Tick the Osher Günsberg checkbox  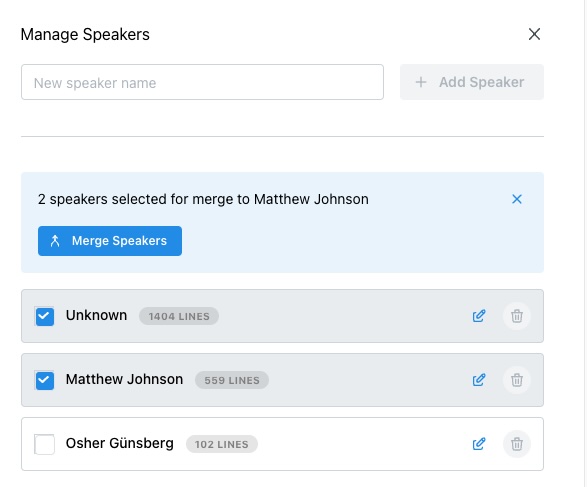pos(45,444)
